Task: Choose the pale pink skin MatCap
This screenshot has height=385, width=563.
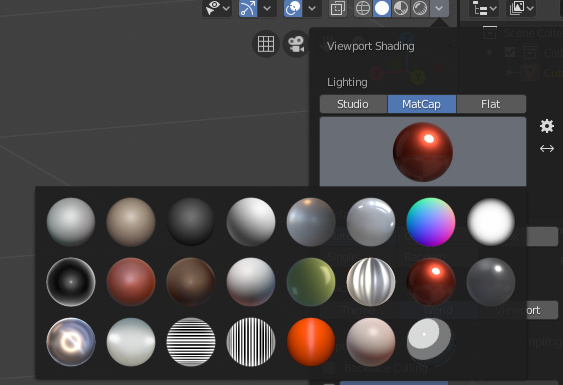Action: tap(371, 342)
